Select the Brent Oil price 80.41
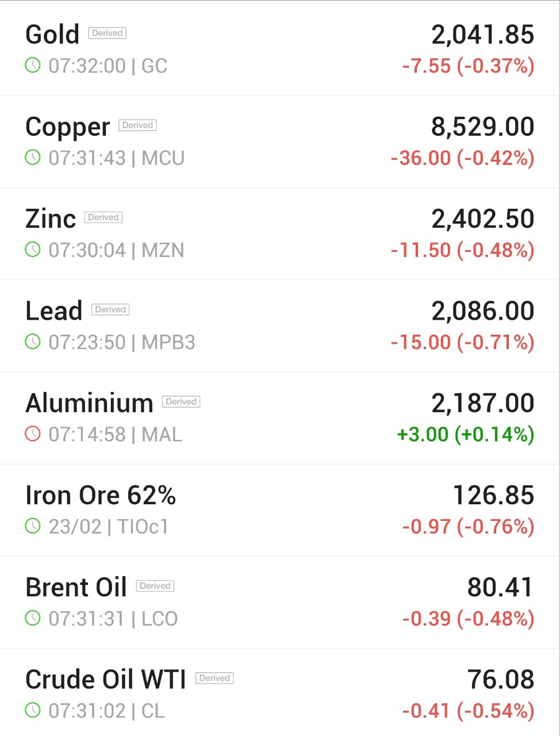 [x=501, y=588]
